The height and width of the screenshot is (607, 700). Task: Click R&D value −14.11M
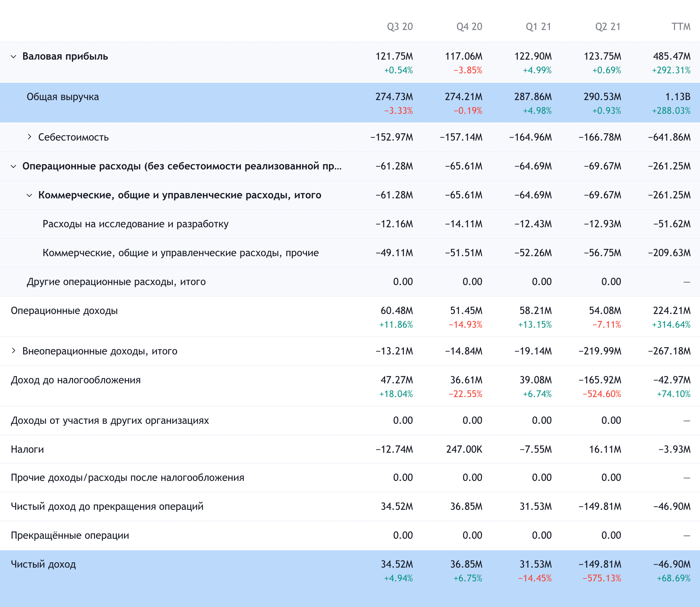point(464,224)
